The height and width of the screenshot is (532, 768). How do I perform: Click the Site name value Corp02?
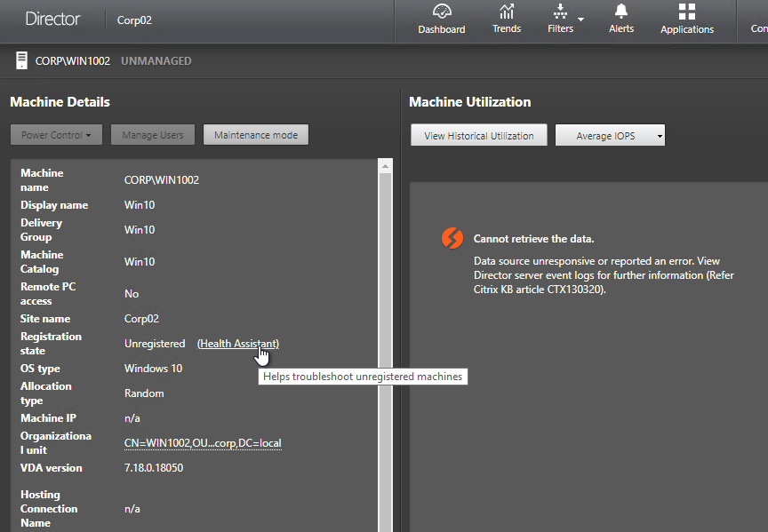pos(141,319)
